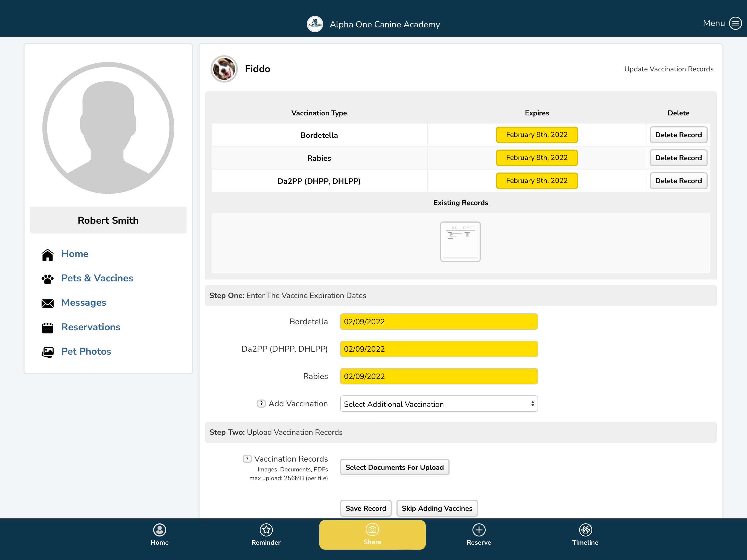Open Pets & Vaccines in sidebar
747x560 pixels.
tap(97, 278)
